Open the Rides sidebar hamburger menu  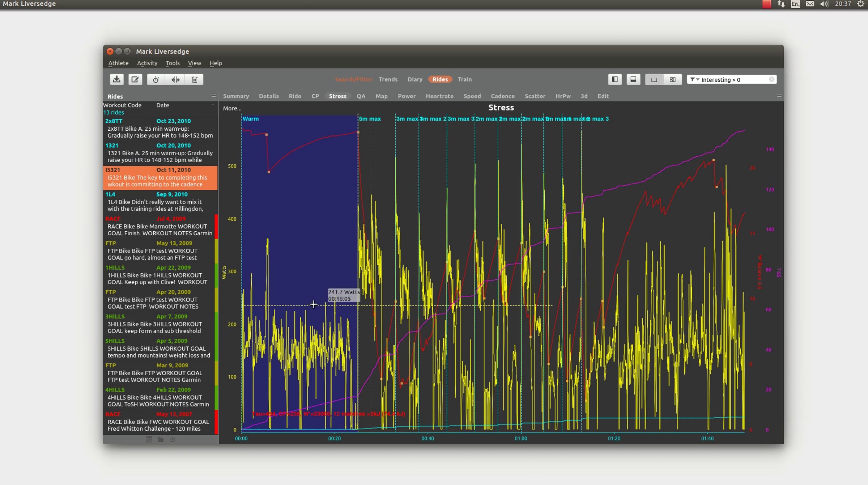(x=214, y=96)
